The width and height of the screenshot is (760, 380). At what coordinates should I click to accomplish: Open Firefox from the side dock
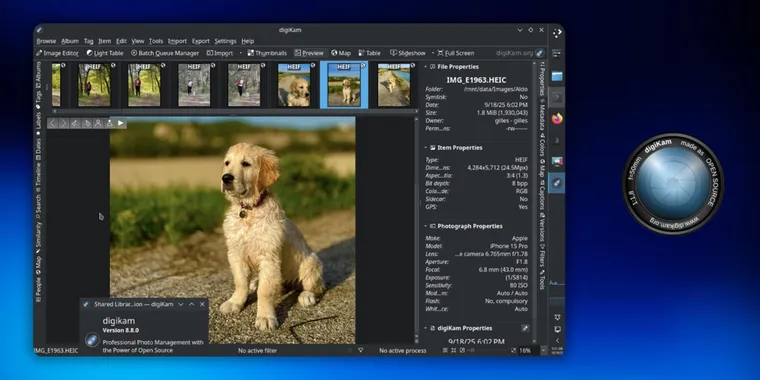pos(557,118)
